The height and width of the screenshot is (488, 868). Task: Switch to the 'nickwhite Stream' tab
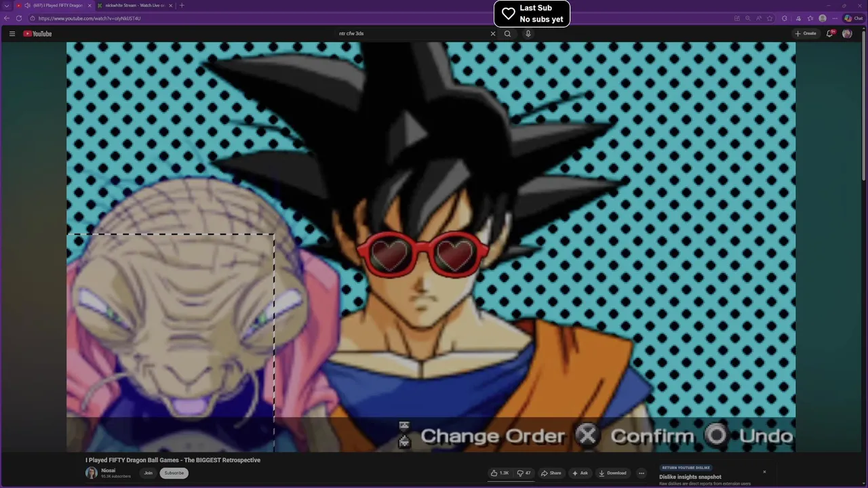pos(134,5)
